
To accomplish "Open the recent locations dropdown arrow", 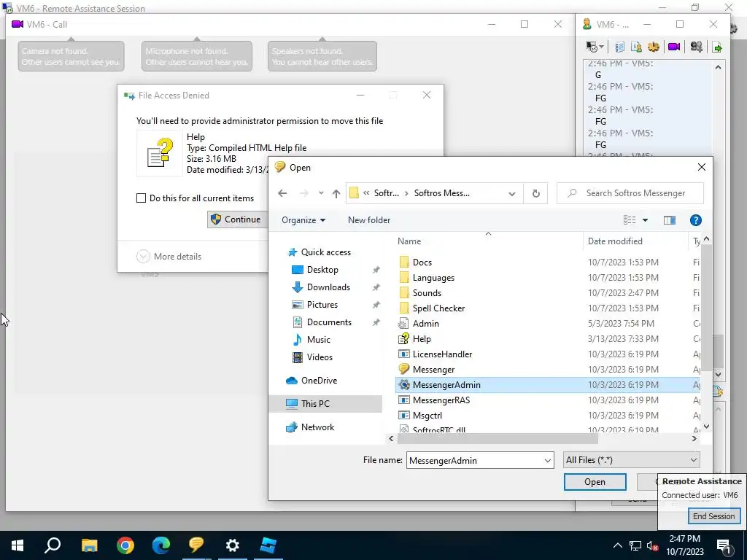I will coord(321,193).
